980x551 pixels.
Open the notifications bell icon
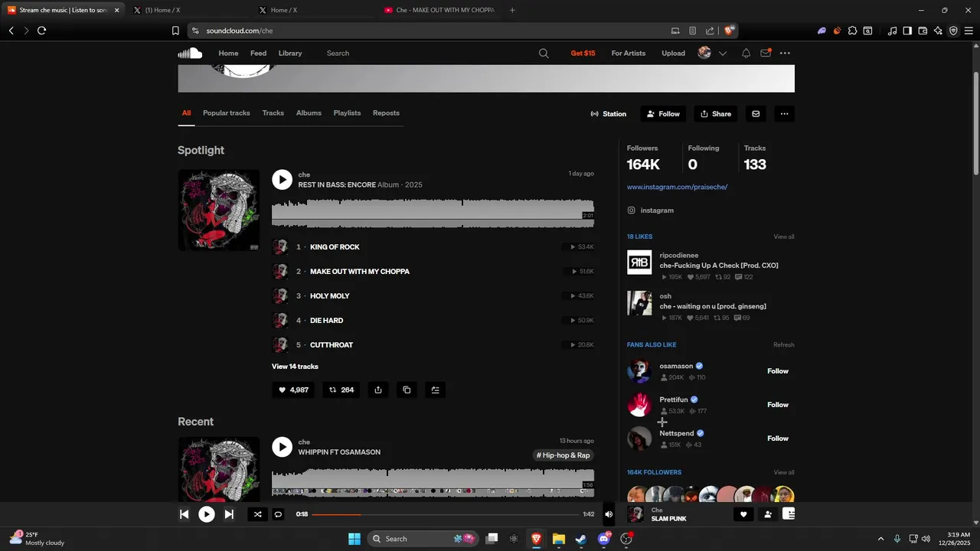tap(746, 53)
